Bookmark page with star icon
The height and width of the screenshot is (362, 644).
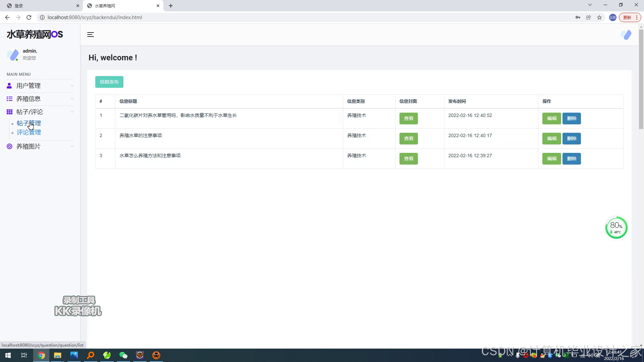click(599, 17)
